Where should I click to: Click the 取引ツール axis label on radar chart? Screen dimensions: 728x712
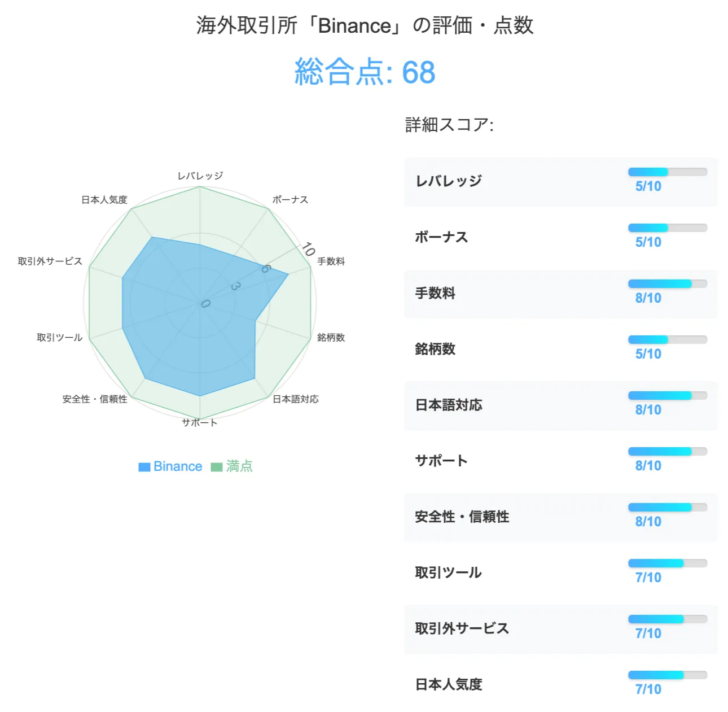click(60, 338)
